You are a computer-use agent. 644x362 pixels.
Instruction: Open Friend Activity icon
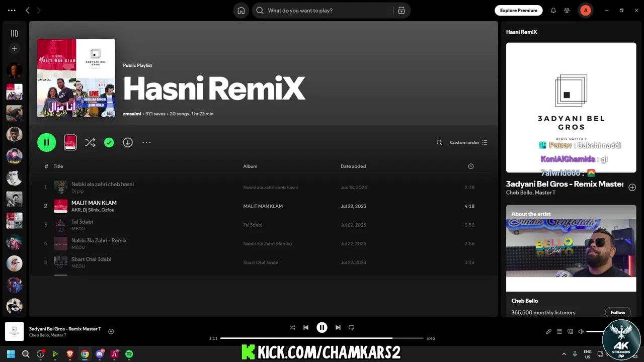pyautogui.click(x=567, y=11)
